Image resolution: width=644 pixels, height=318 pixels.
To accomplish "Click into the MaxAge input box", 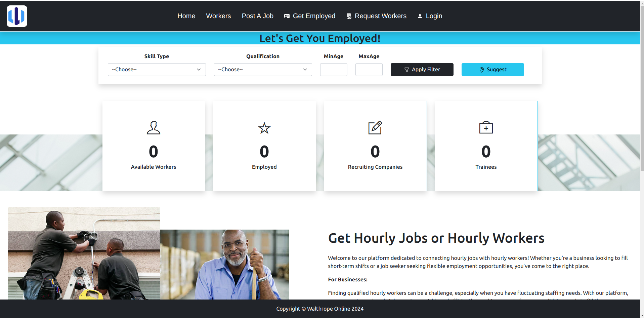I will 369,70.
